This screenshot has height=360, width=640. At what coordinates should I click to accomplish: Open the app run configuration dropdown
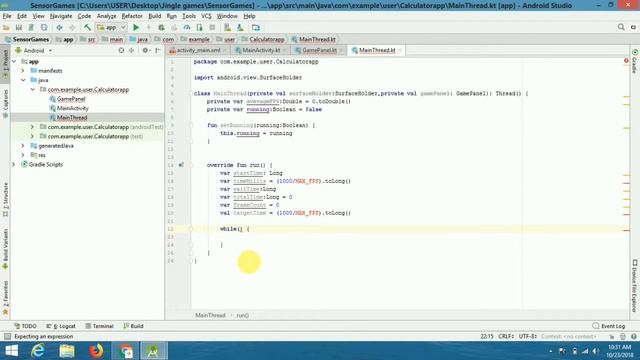(x=111, y=27)
